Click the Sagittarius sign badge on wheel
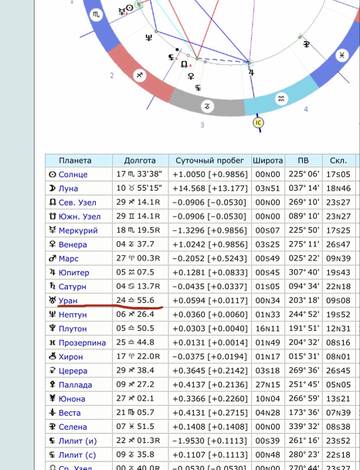Image resolution: width=360 pixels, height=470 pixels. click(140, 75)
